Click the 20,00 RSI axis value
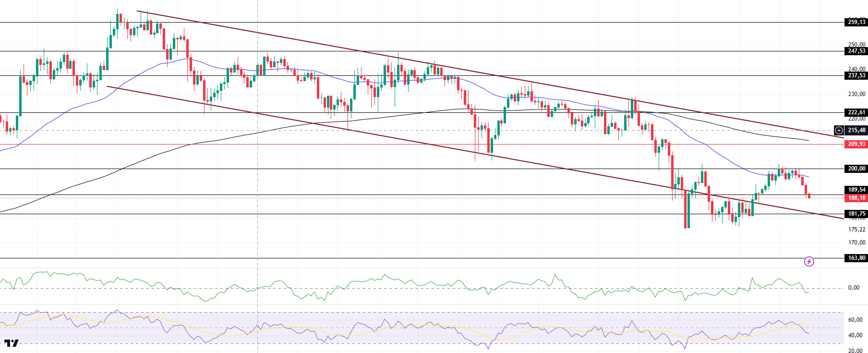Screen dimensions: 868x353 coord(855,350)
